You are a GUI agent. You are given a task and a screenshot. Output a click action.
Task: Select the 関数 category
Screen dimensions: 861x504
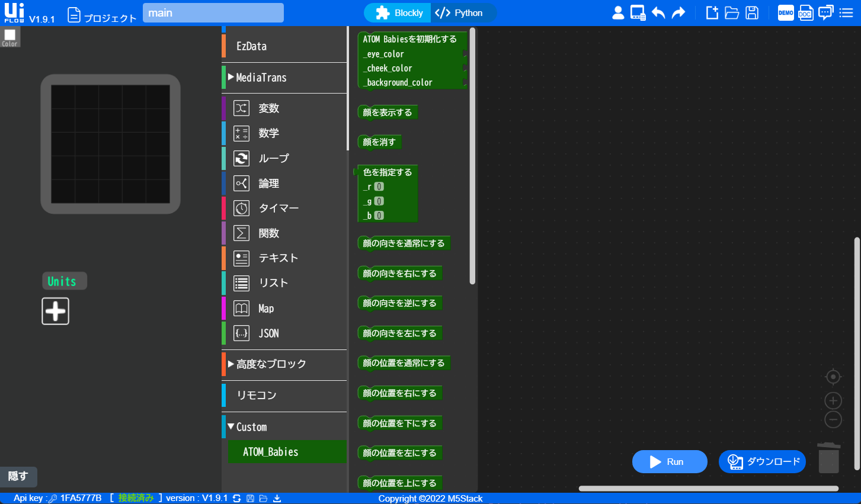[x=284, y=233]
